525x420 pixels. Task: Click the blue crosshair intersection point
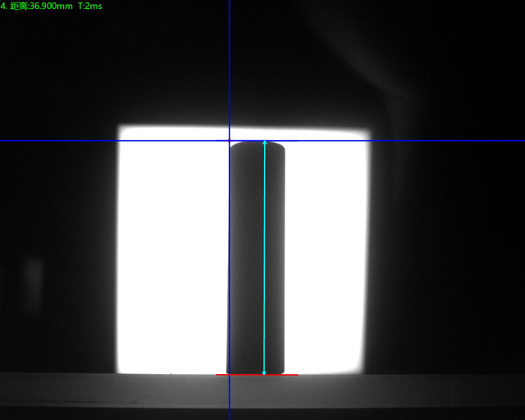230,141
